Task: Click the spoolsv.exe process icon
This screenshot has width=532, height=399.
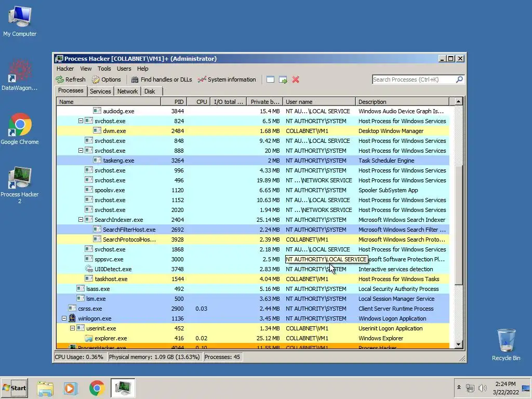Action: click(x=89, y=190)
